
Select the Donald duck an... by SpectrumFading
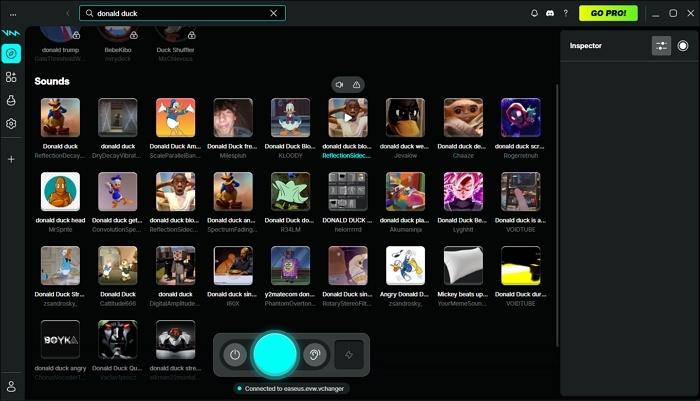[x=233, y=192]
